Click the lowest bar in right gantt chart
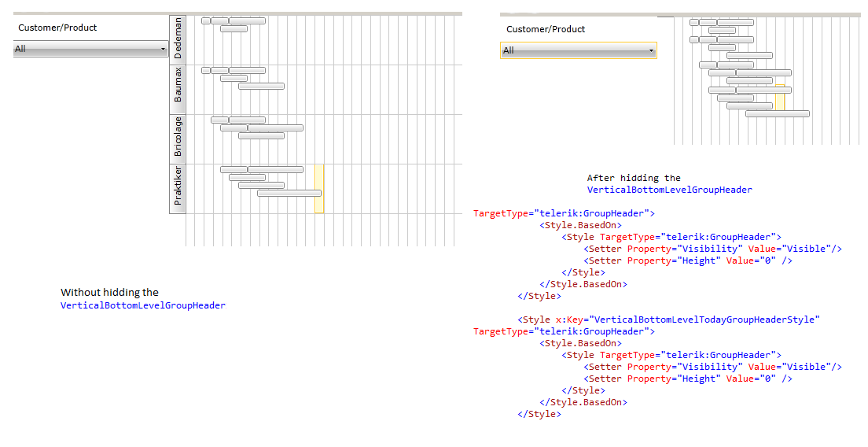This screenshot has height=447, width=868. [x=778, y=113]
